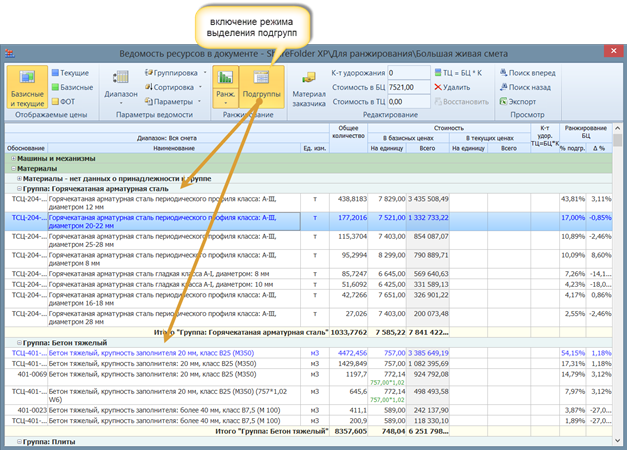Open the Диапазон range button
The image size is (627, 450).
click(x=121, y=87)
